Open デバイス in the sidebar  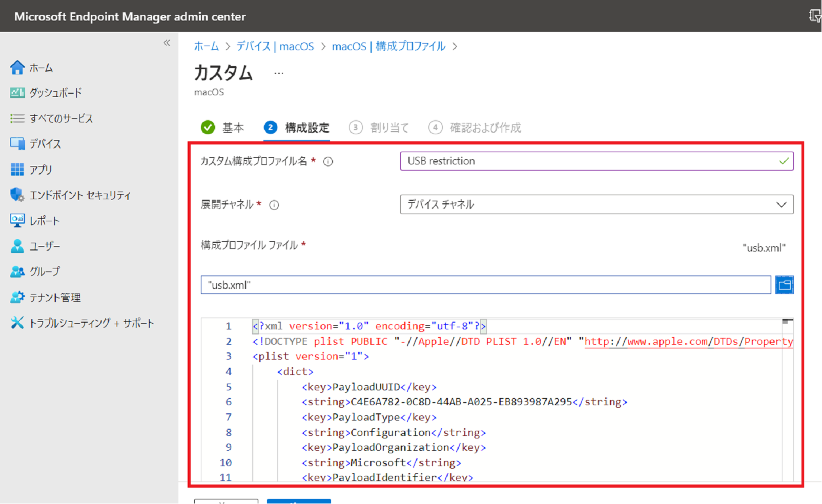click(x=45, y=144)
